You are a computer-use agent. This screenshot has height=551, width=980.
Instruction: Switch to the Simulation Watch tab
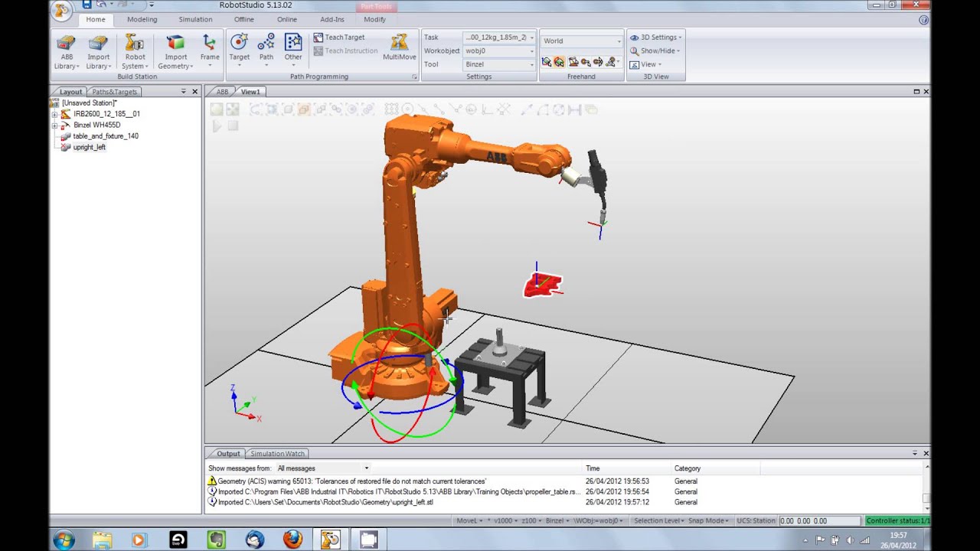click(x=277, y=454)
